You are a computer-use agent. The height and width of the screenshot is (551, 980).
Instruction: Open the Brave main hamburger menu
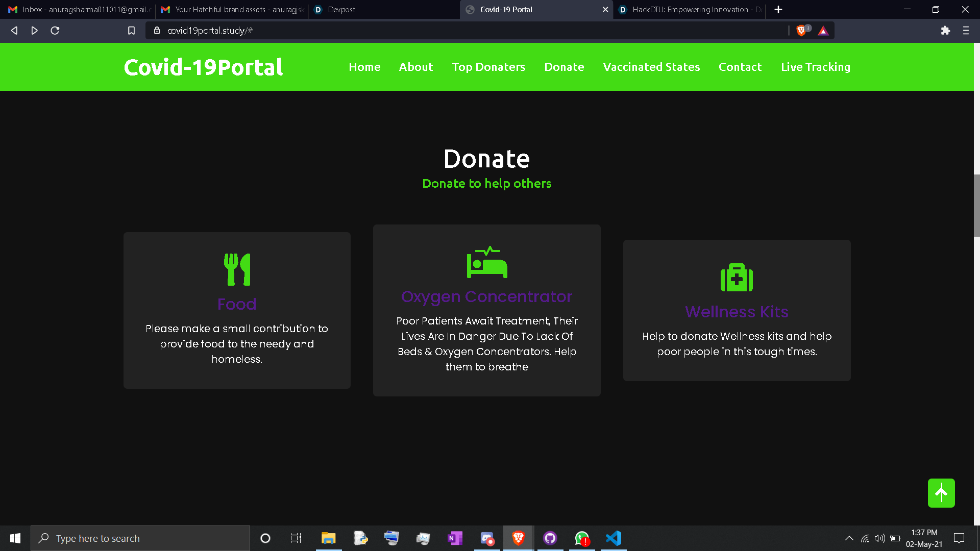pos(966,31)
